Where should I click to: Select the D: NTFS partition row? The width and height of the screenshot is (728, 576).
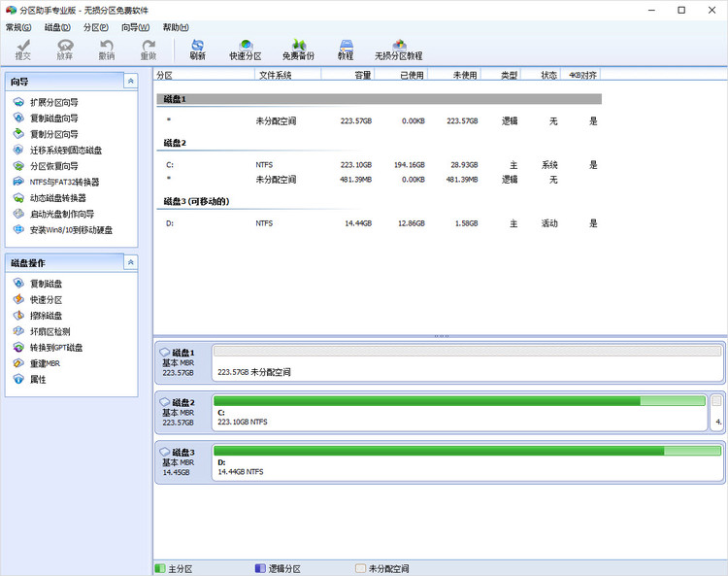[379, 223]
